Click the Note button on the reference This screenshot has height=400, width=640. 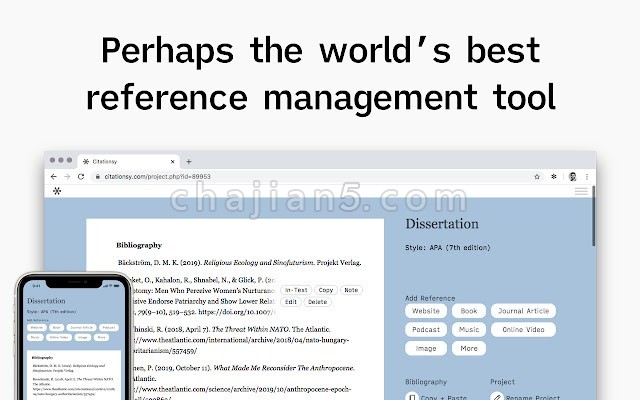pyautogui.click(x=351, y=290)
